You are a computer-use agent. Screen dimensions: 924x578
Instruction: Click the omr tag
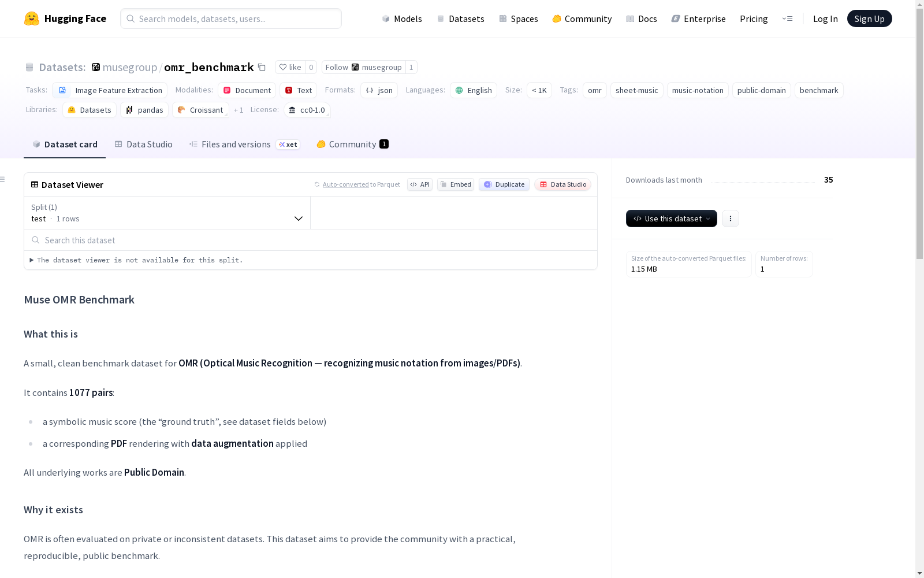595,90
